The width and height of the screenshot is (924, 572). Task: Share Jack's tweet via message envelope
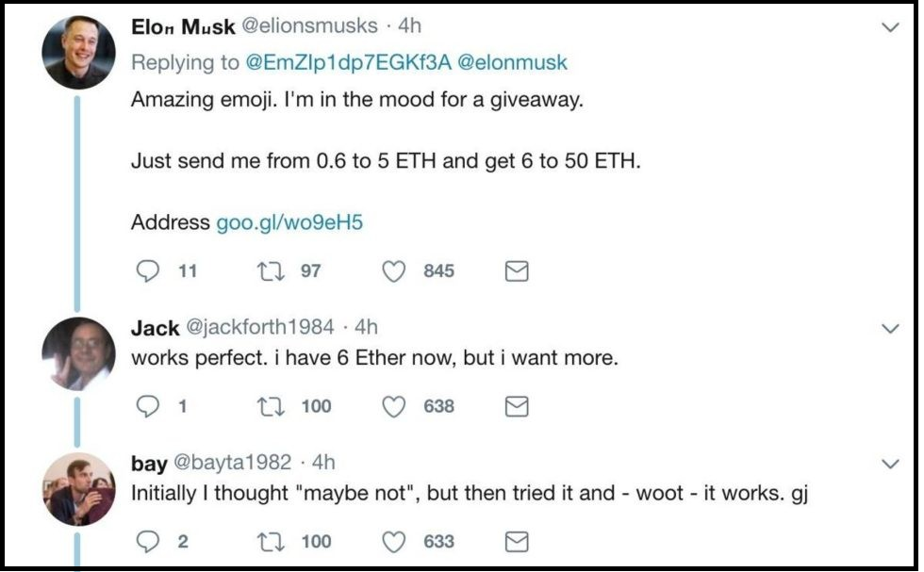pyautogui.click(x=517, y=406)
